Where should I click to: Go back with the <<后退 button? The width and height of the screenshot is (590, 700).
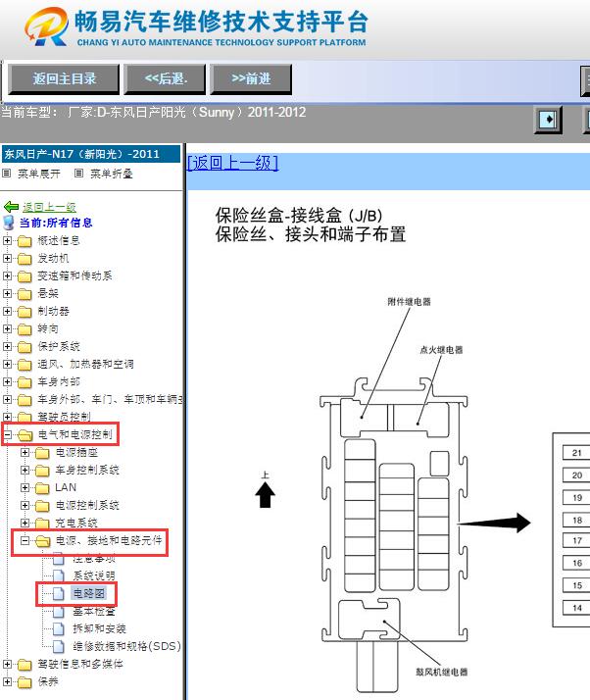(165, 79)
